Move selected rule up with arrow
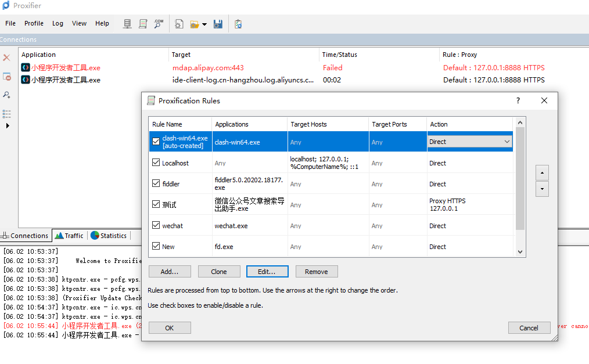The width and height of the screenshot is (589, 364). [542, 173]
